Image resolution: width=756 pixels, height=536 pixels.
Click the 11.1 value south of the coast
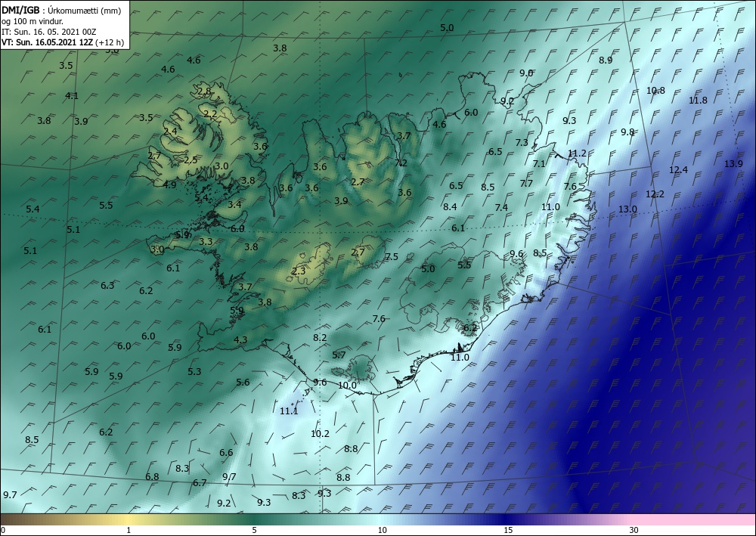coord(289,411)
